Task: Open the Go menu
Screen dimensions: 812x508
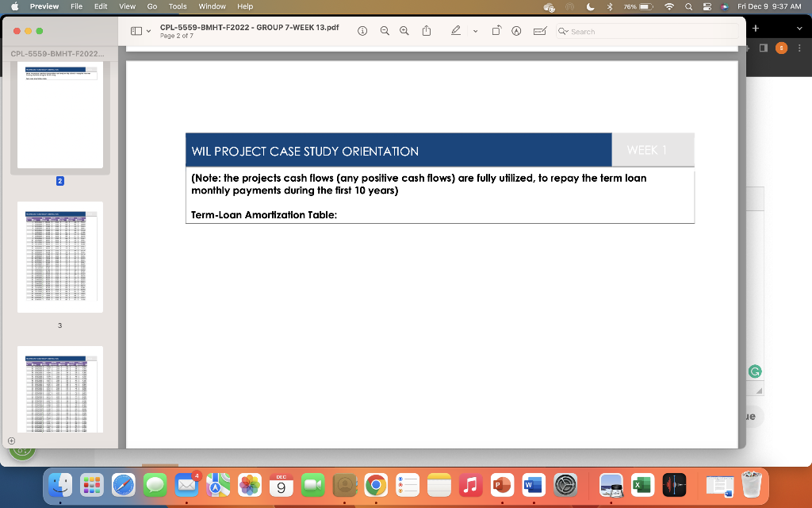Action: pyautogui.click(x=151, y=6)
